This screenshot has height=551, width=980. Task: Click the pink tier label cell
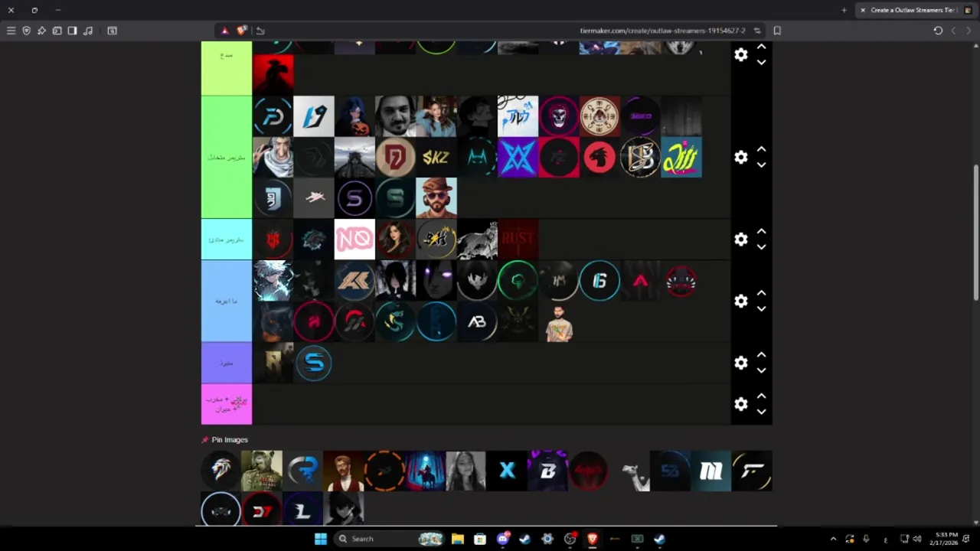point(227,404)
